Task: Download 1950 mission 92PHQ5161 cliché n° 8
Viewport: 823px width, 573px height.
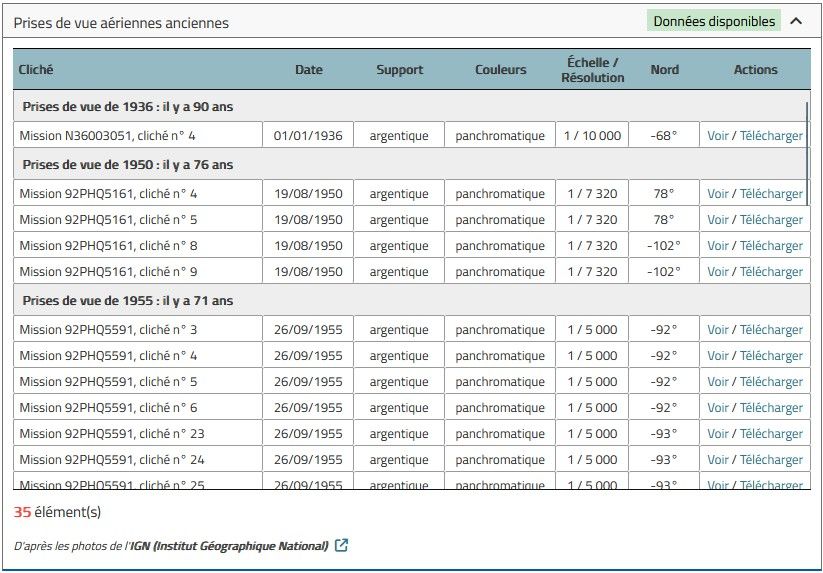Action: [771, 246]
